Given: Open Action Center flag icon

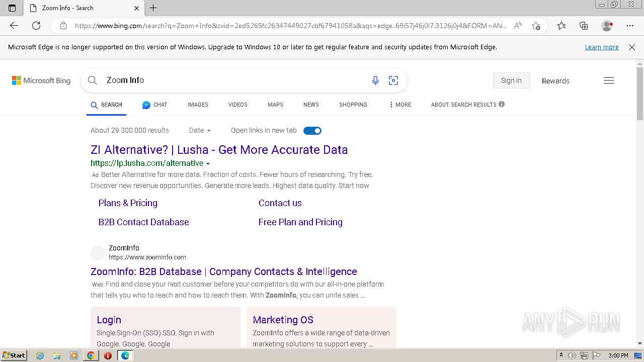Looking at the screenshot, I should pos(596,355).
